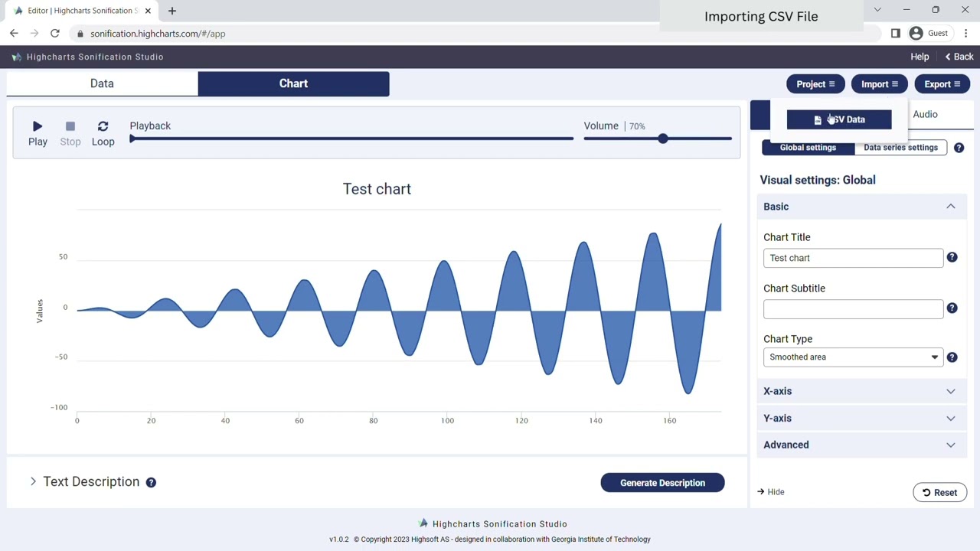Click the browser back arrow
The height and width of the screenshot is (551, 980).
(x=14, y=34)
